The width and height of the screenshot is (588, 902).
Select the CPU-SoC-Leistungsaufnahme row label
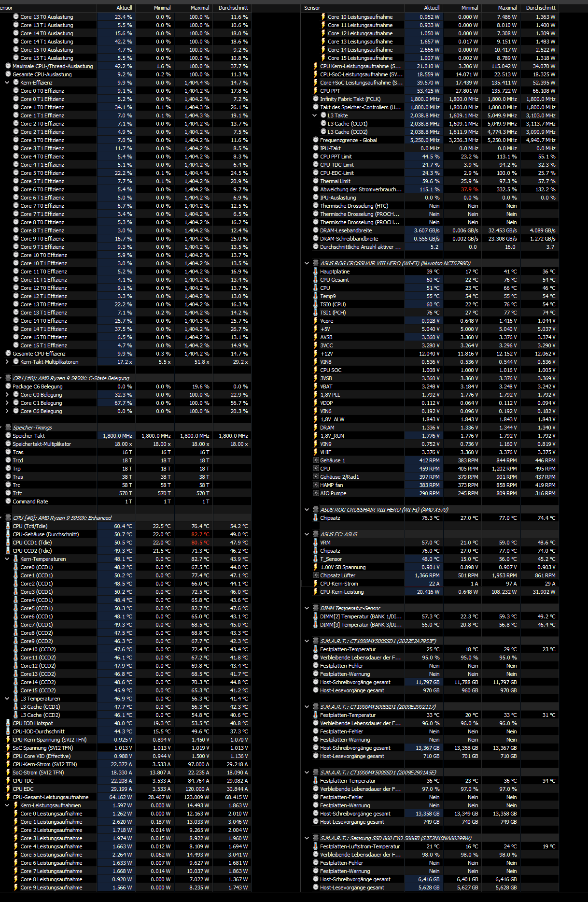[x=361, y=74]
